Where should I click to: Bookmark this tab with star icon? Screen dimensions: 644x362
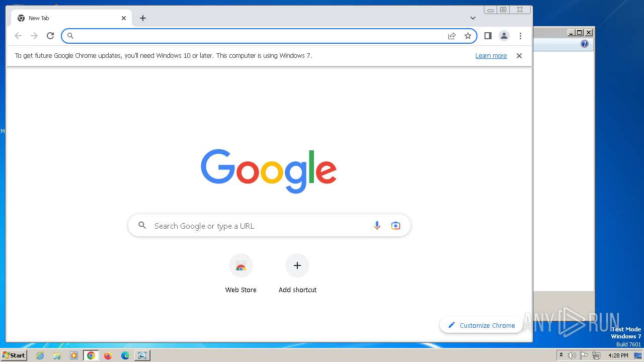coord(468,36)
